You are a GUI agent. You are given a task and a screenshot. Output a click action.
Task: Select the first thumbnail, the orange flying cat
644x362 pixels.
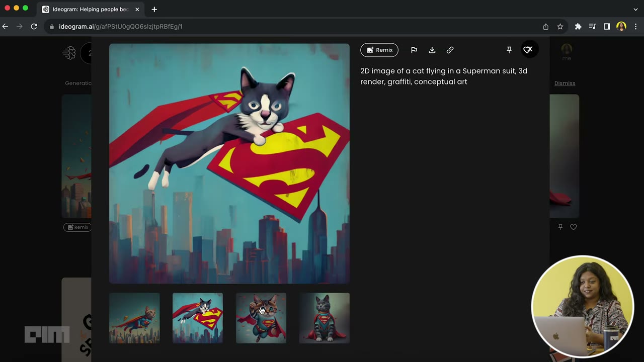click(x=134, y=318)
